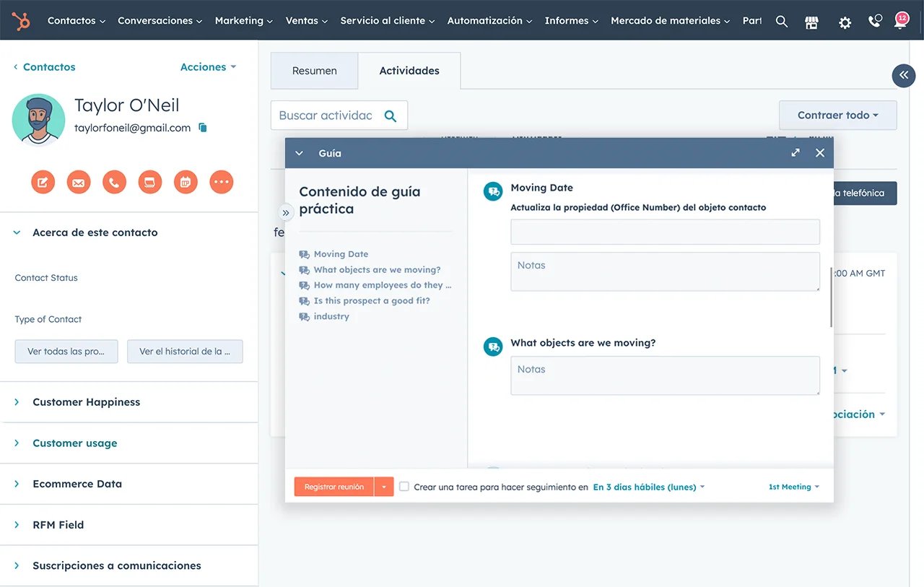Jump to industry in playbook contents

pyautogui.click(x=331, y=316)
